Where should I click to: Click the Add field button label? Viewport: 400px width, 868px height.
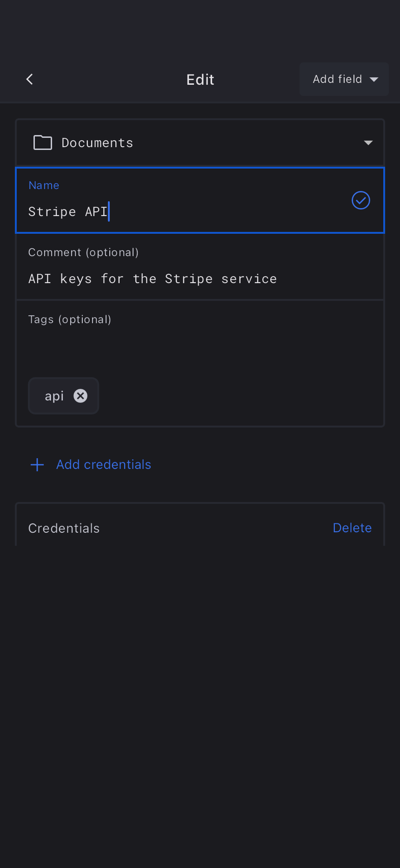coord(337,79)
